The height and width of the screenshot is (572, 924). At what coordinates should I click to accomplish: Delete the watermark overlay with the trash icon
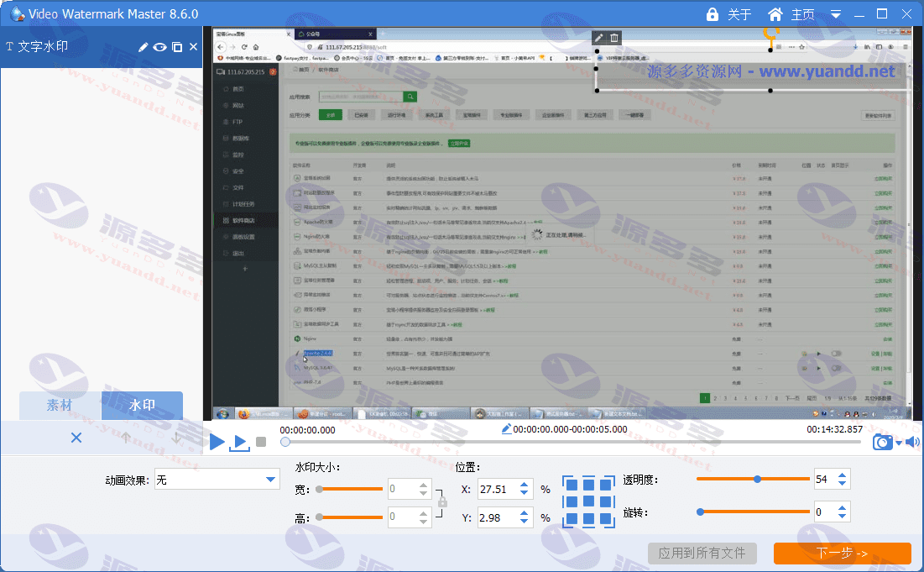614,38
